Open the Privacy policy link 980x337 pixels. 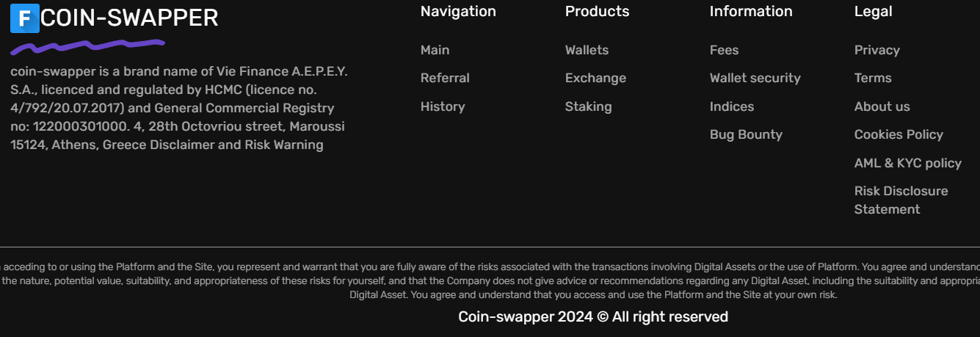click(x=876, y=50)
